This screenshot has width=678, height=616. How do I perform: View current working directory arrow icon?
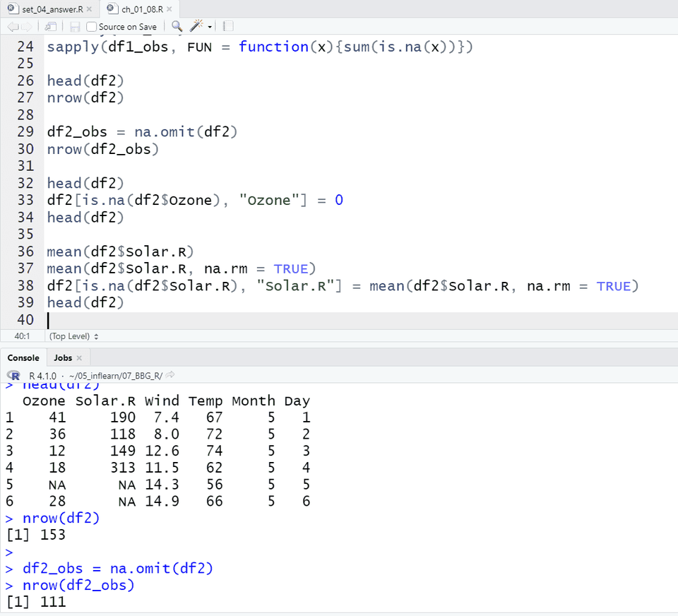(170, 375)
